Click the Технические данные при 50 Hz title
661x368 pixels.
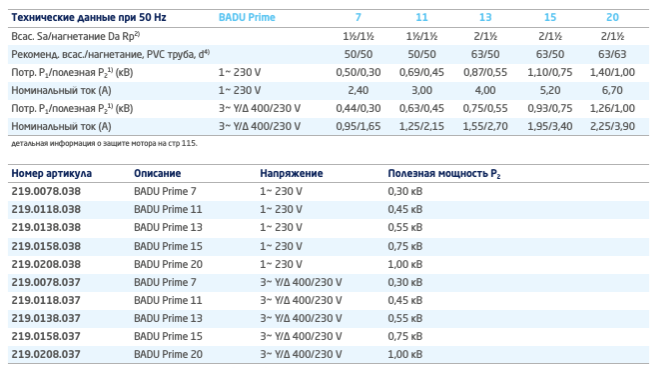(89, 17)
